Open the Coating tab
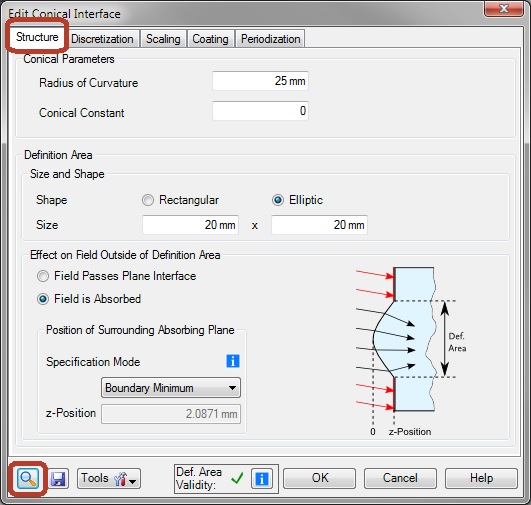 [x=210, y=39]
